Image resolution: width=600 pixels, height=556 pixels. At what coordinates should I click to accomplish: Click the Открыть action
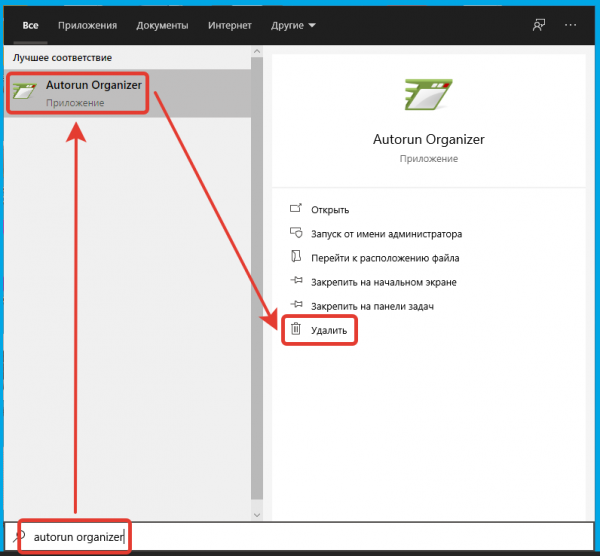[330, 210]
